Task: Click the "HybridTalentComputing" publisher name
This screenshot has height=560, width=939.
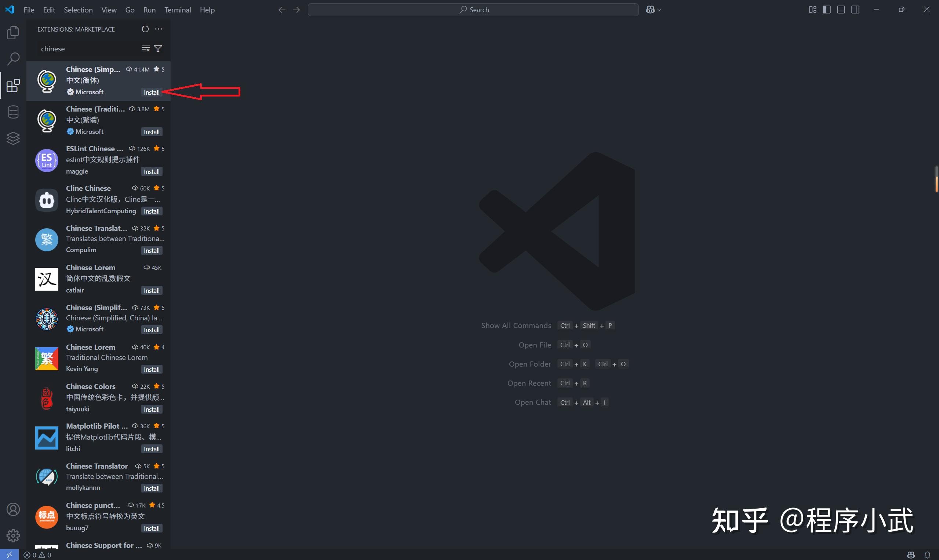Action: point(101,211)
